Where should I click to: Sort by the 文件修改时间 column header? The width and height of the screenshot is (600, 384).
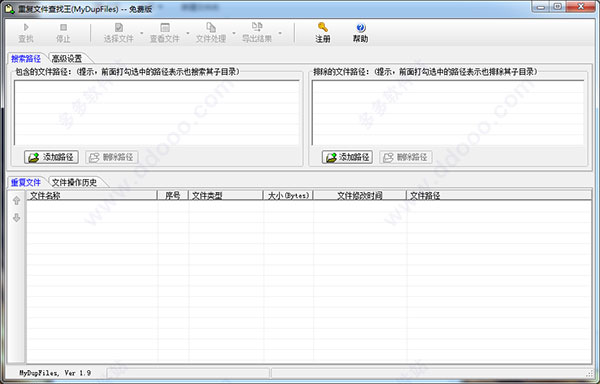(360, 195)
